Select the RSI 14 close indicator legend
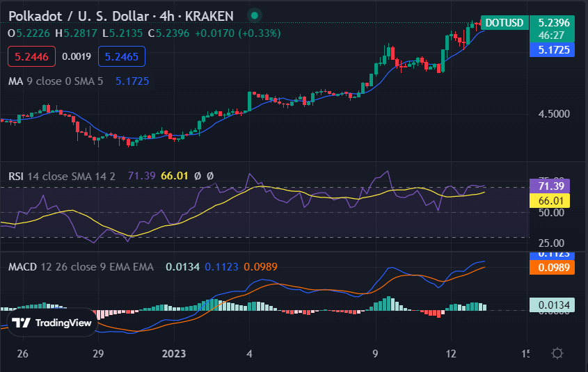The image size is (588, 372). tap(62, 176)
